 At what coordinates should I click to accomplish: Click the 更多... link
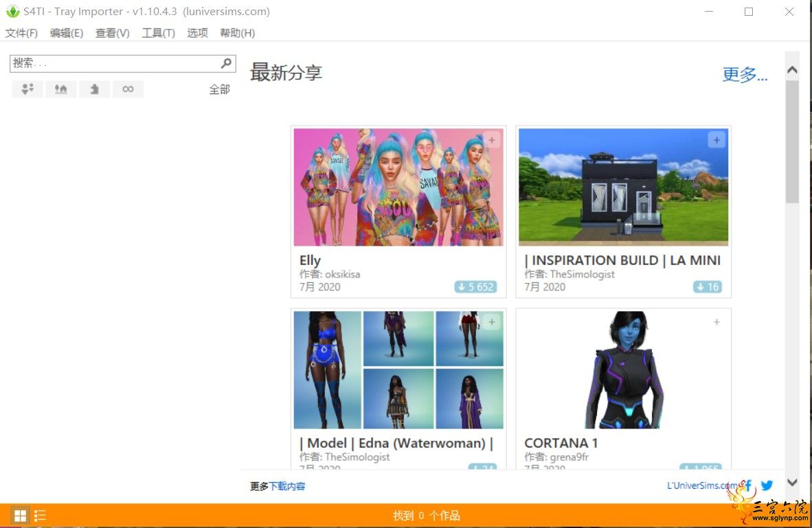tap(745, 75)
